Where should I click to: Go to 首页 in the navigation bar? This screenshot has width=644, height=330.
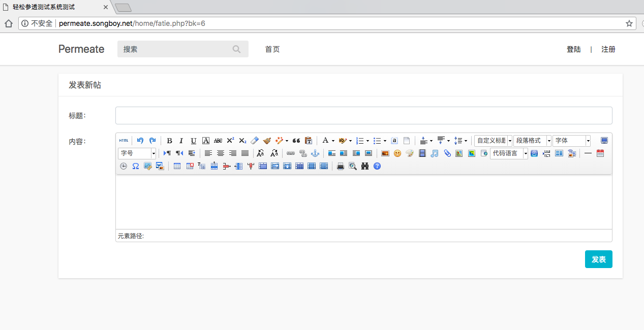pos(272,49)
